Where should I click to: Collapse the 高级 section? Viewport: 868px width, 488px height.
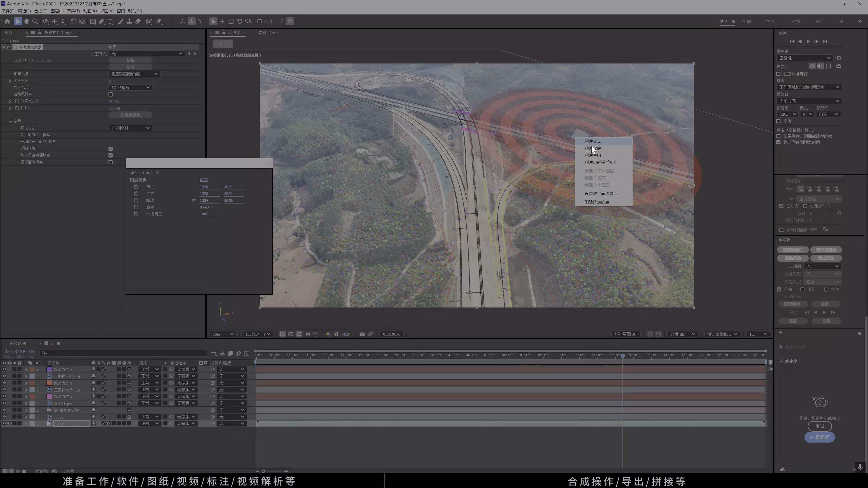pyautogui.click(x=11, y=121)
